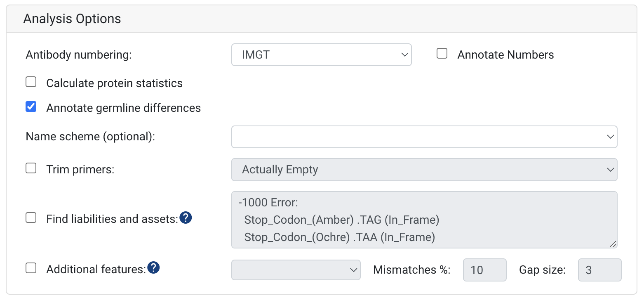The height and width of the screenshot is (298, 644).
Task: Click into the liabilities and assets text area
Action: pyautogui.click(x=424, y=220)
